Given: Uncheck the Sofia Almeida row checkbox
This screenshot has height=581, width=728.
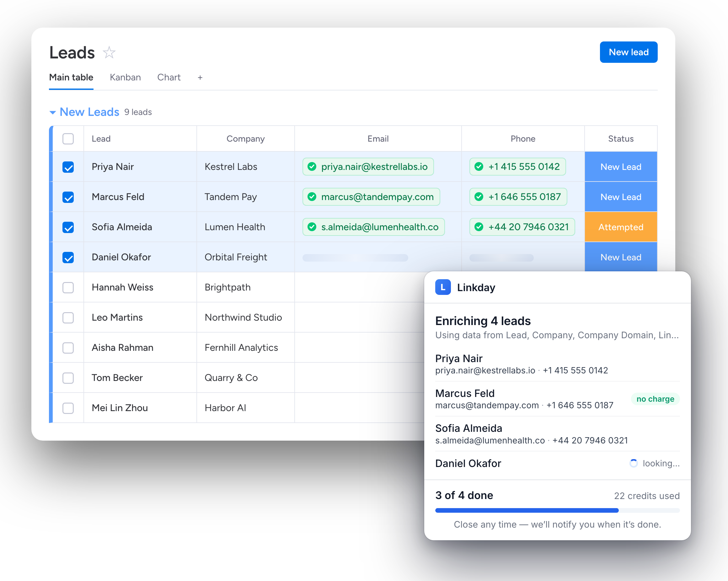Looking at the screenshot, I should [68, 227].
